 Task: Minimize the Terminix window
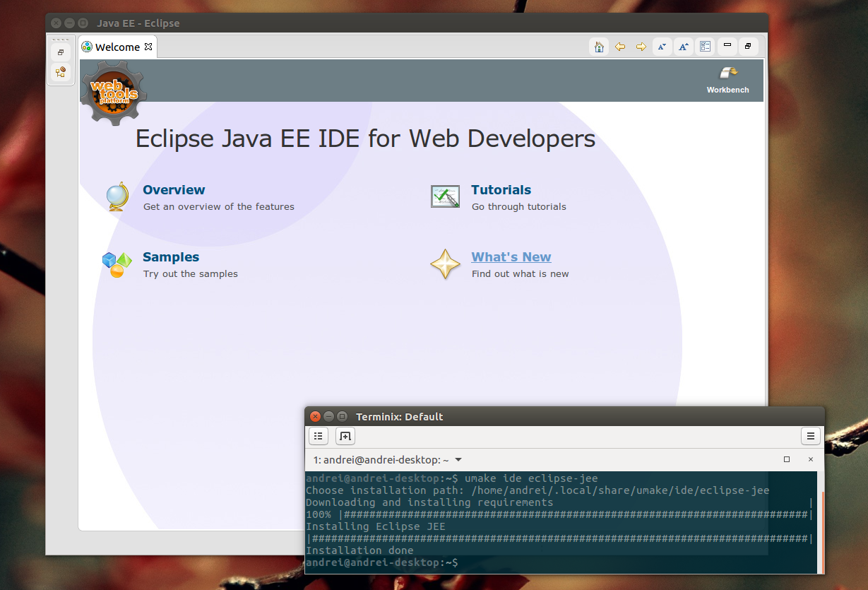click(x=329, y=416)
